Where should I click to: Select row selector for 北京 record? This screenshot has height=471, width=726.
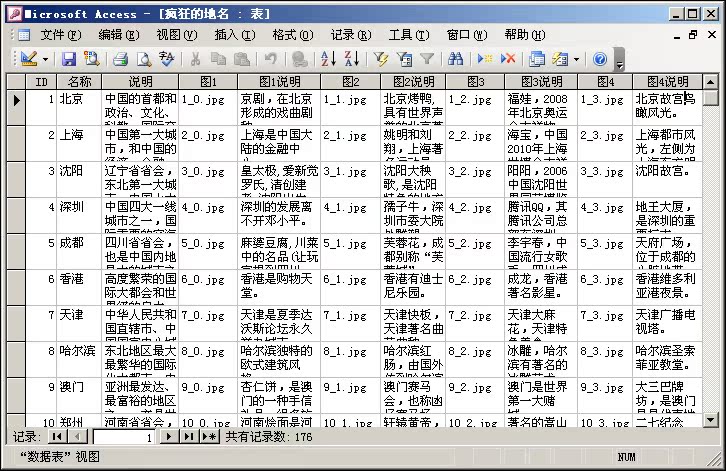16,107
